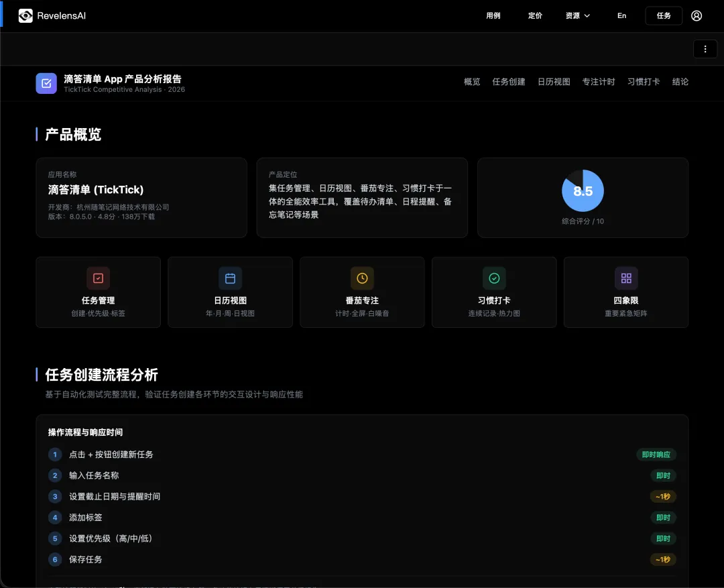
Task: Click the 操作流程与响应时间 card heading
Action: (x=85, y=432)
